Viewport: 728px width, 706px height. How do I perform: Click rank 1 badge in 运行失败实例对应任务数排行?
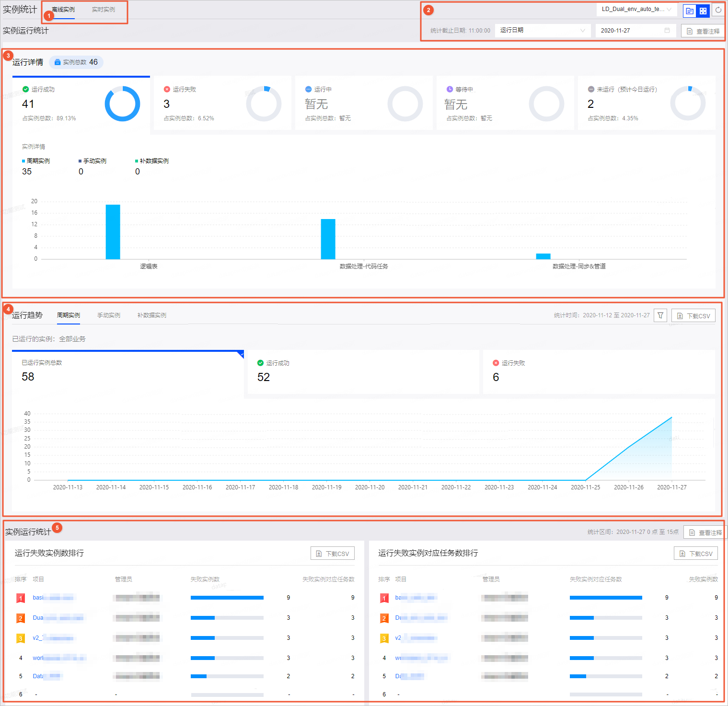pos(384,598)
